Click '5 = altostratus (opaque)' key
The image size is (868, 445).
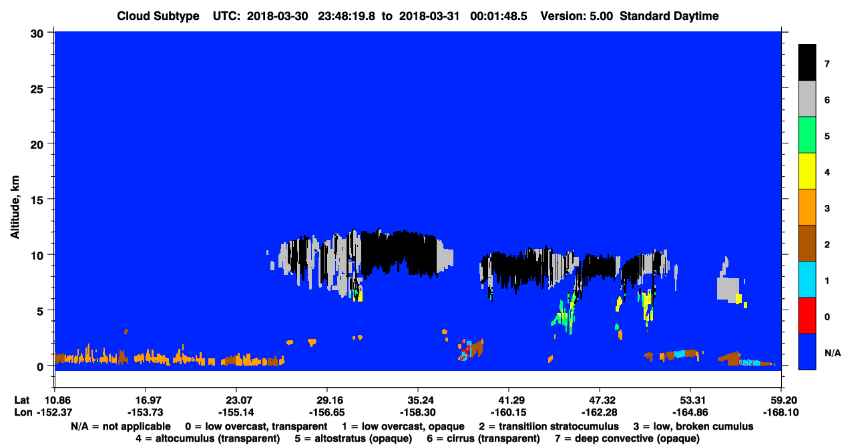coord(352,438)
